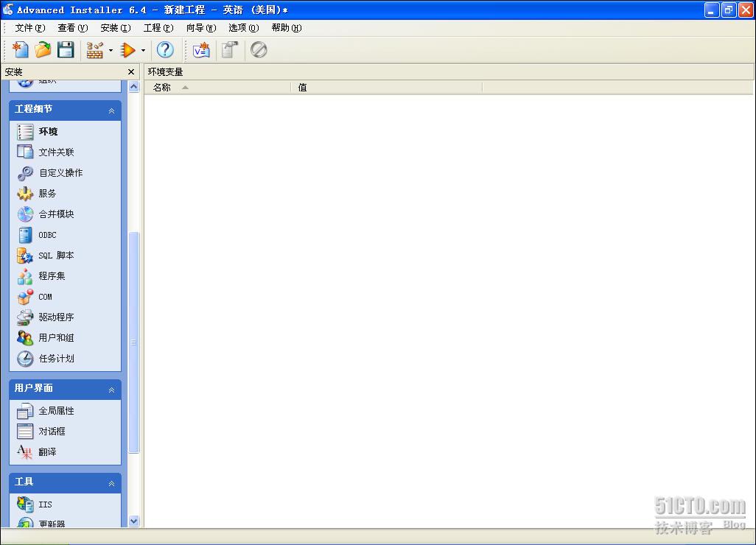
Task: Open the 文件(F) menu
Action: coord(30,28)
